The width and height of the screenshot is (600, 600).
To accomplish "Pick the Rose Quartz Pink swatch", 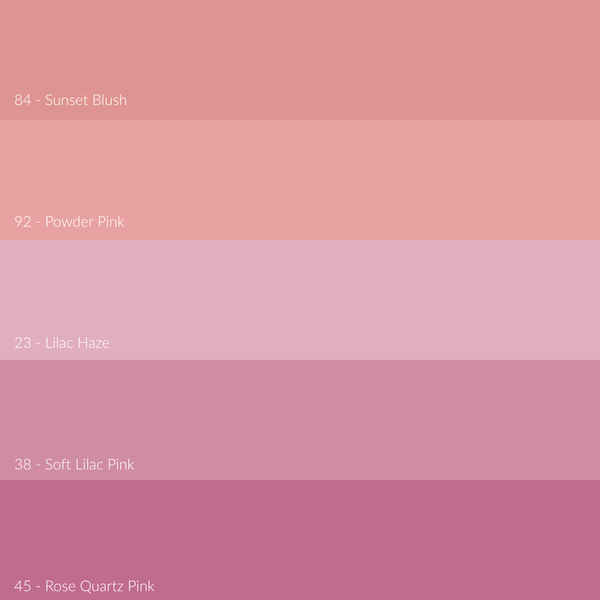I will (x=300, y=540).
